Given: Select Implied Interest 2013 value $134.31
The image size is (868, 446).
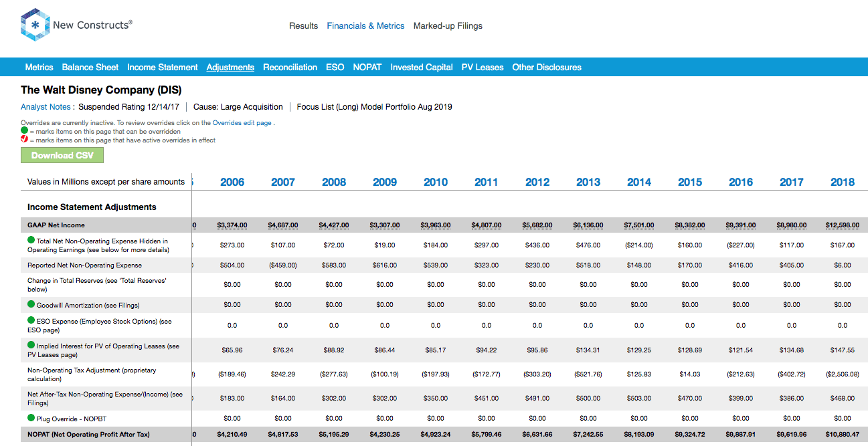Looking at the screenshot, I should point(588,350).
